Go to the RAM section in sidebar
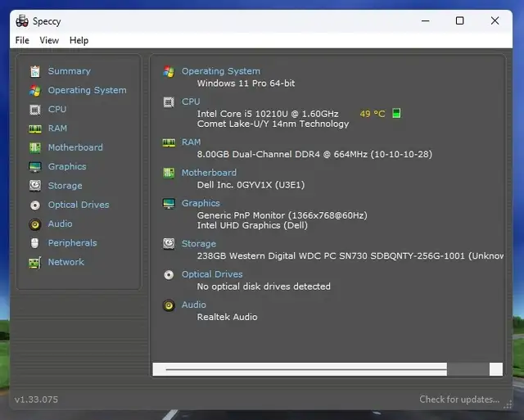Image resolution: width=524 pixels, height=420 pixels. 57,129
